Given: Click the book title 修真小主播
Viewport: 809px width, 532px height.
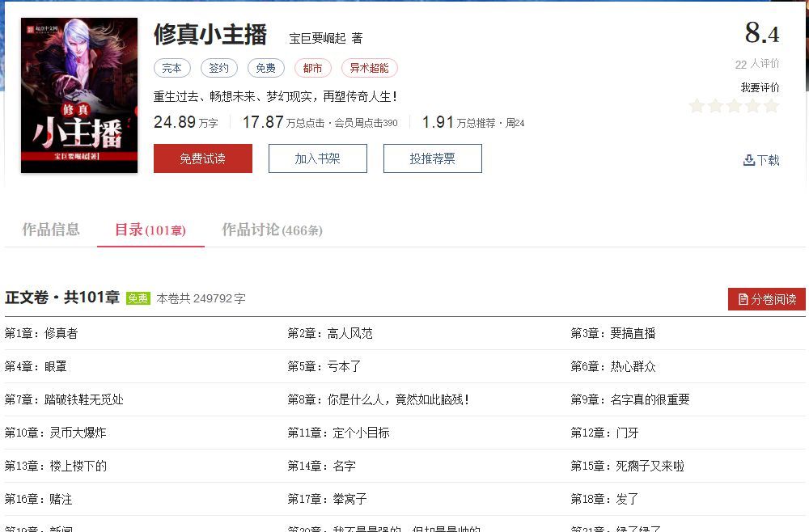Looking at the screenshot, I should coord(210,35).
